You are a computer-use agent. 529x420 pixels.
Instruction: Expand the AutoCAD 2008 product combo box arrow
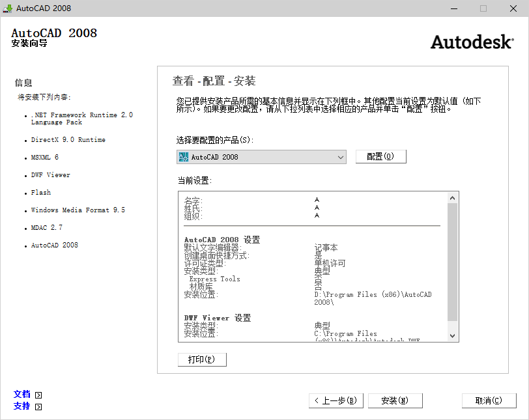click(341, 156)
